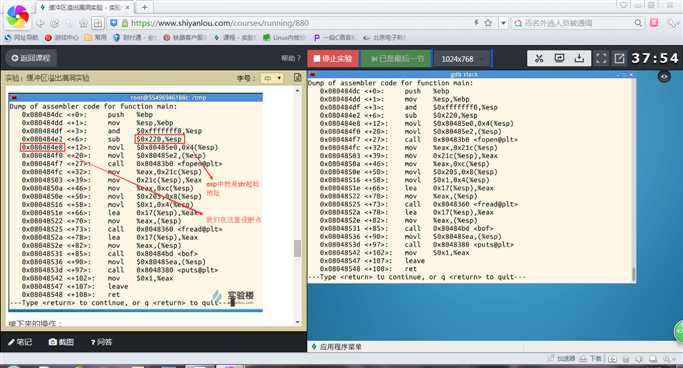The width and height of the screenshot is (683, 368).
Task: Open the 1024x768 resolution selector
Action: [463, 58]
